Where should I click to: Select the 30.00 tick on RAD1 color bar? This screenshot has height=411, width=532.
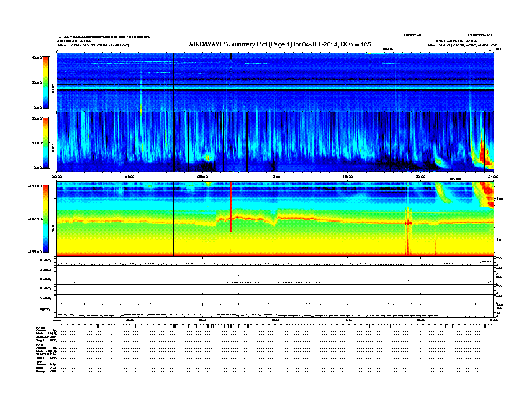[36, 143]
